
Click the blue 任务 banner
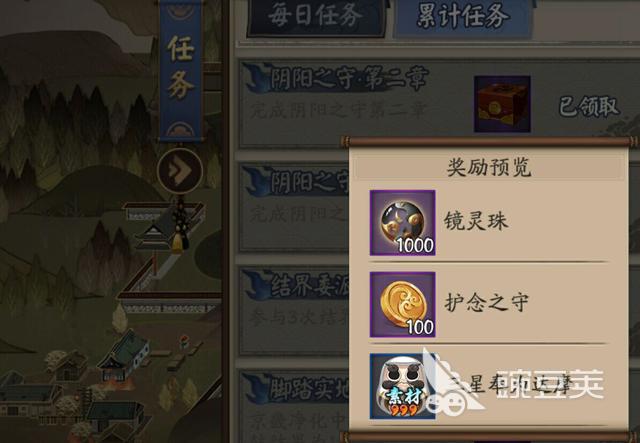coord(180,70)
